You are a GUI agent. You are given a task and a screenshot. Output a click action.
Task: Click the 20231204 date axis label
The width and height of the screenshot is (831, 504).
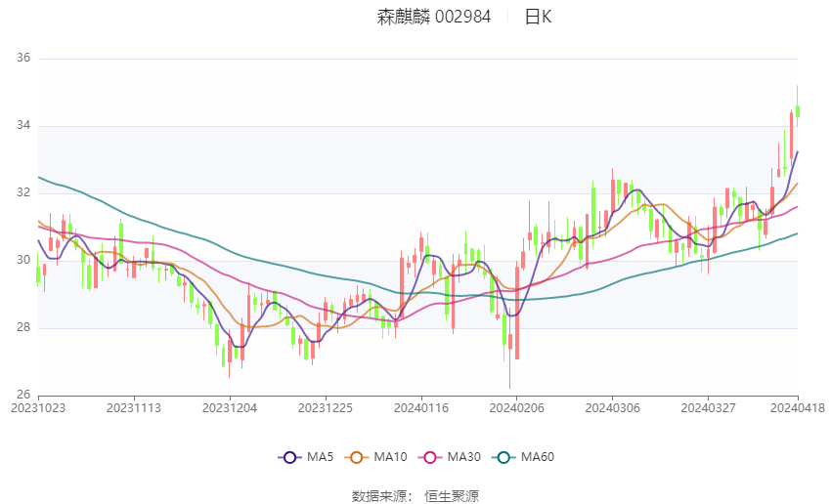230,407
